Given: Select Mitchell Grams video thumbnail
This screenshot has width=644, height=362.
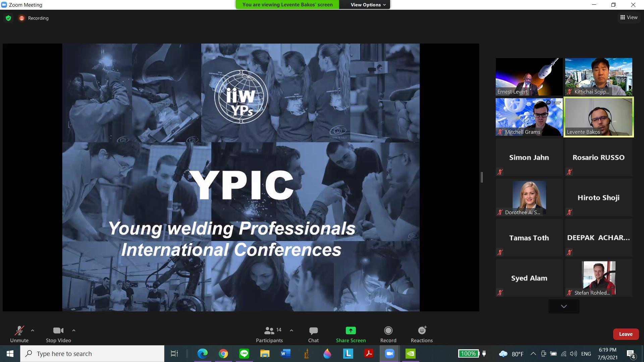Looking at the screenshot, I should [x=529, y=117].
